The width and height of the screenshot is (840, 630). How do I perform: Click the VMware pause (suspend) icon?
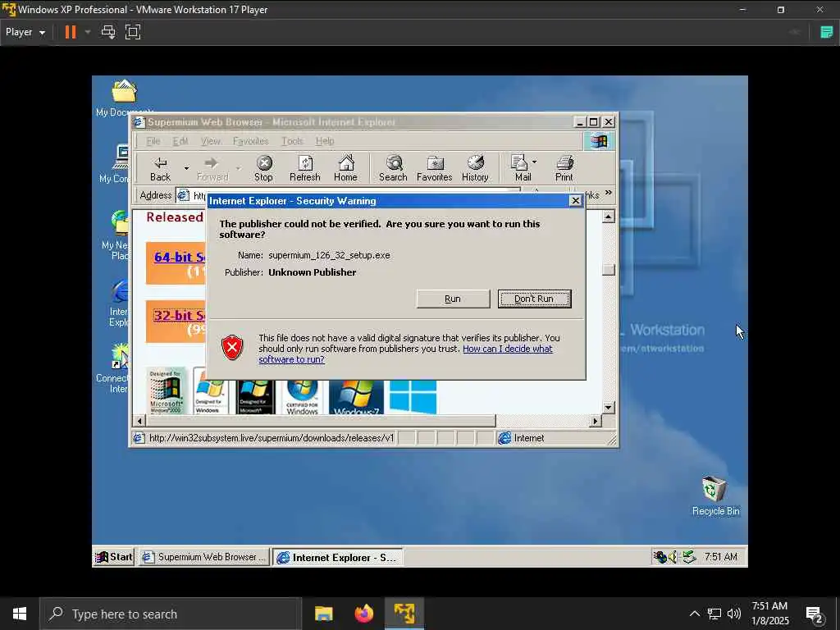tap(71, 32)
